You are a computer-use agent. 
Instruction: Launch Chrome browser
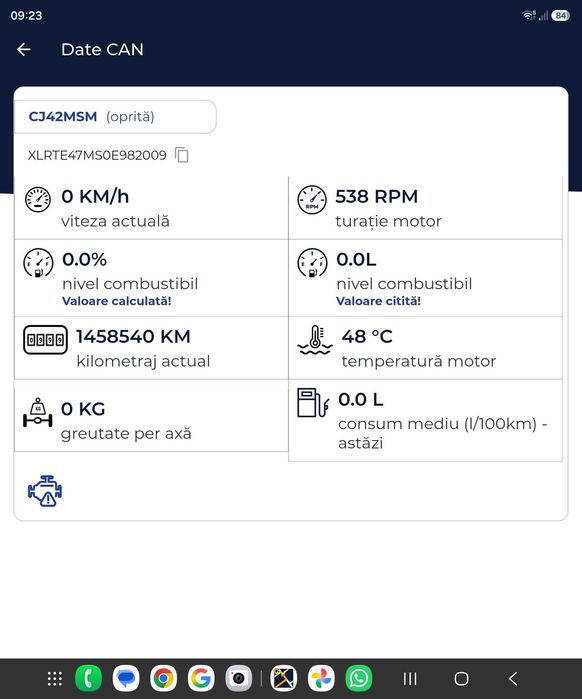click(164, 679)
